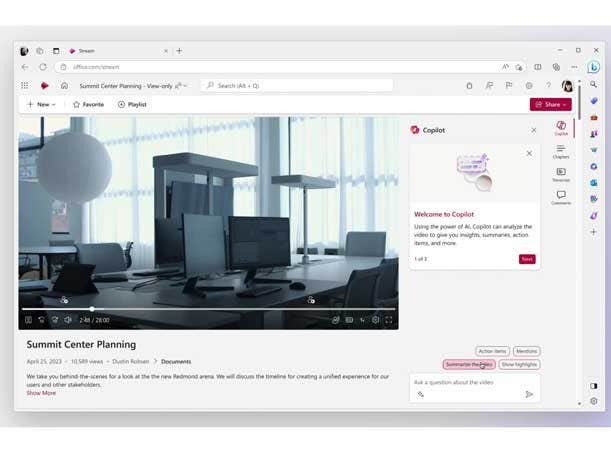Enter fullscreen video mode
Screen dimensions: 611x458
click(x=389, y=320)
